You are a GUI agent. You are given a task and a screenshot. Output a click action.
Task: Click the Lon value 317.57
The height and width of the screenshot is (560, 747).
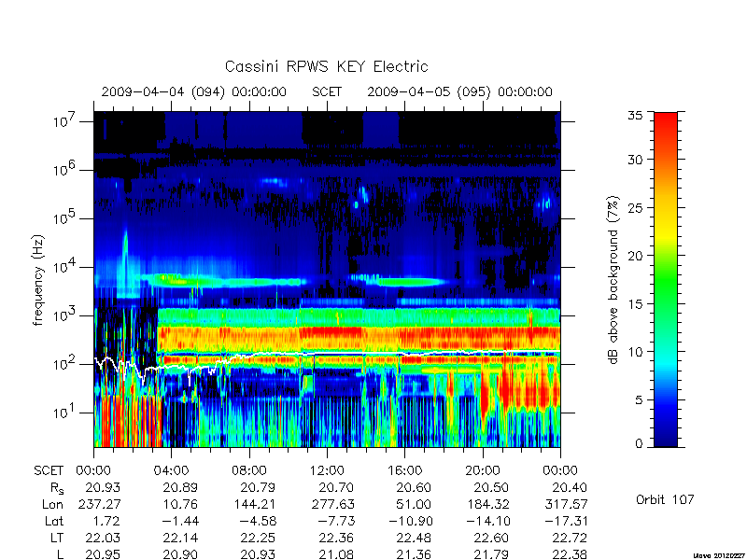pyautogui.click(x=565, y=504)
